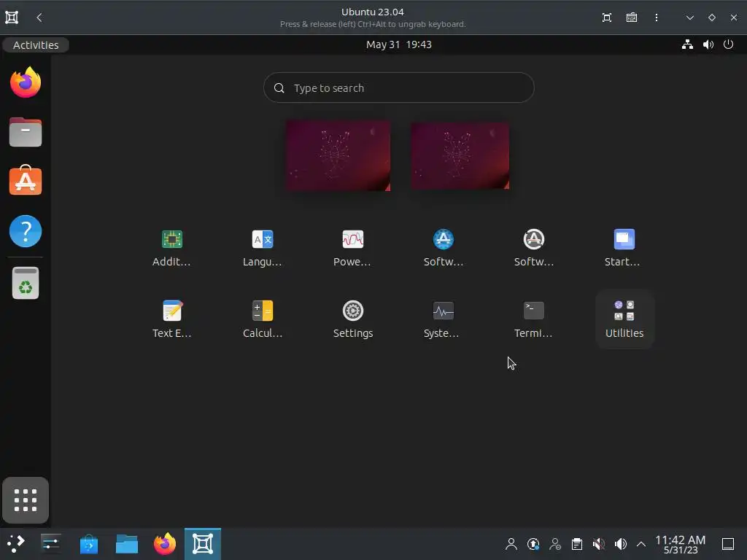Image resolution: width=747 pixels, height=560 pixels.
Task: Open Firefox from host taskbar
Action: (165, 544)
